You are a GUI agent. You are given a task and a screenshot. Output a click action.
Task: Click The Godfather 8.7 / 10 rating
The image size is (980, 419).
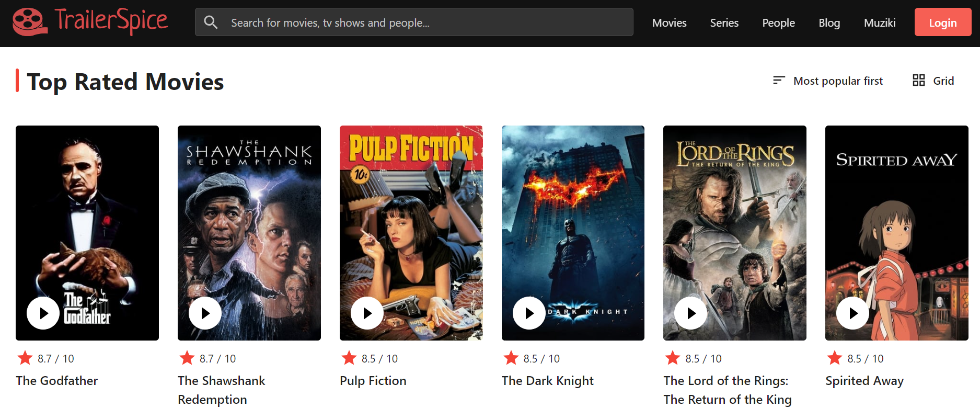coord(56,358)
